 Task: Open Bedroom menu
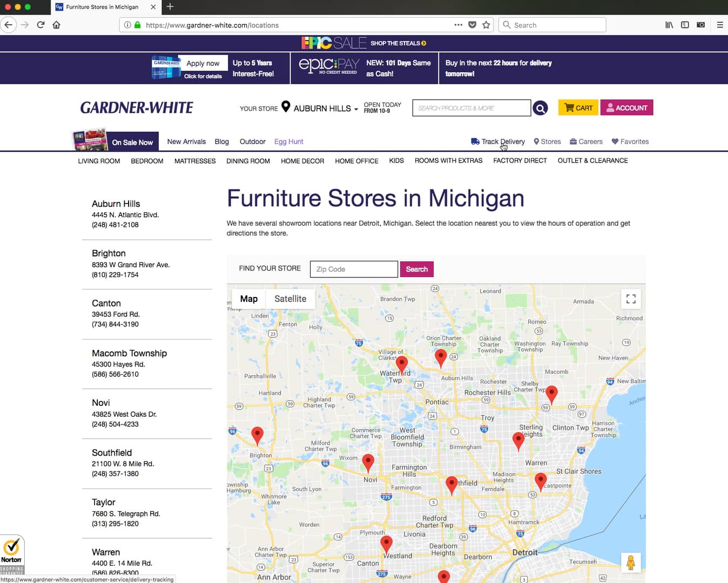click(x=147, y=161)
